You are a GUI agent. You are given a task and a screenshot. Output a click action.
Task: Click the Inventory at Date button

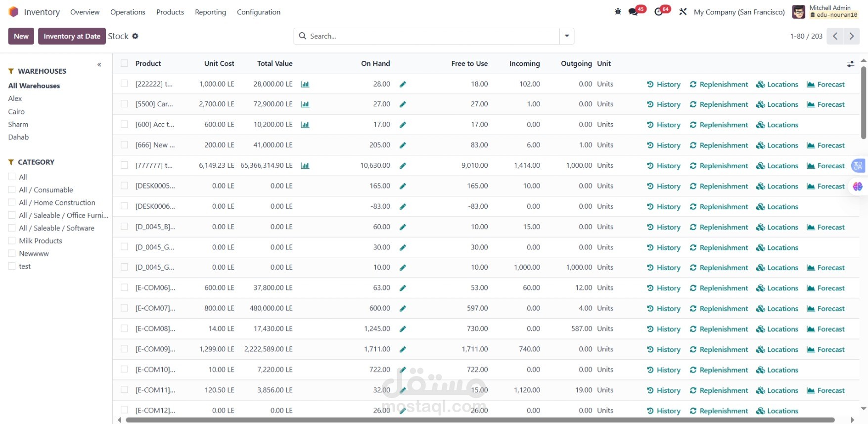click(x=72, y=36)
